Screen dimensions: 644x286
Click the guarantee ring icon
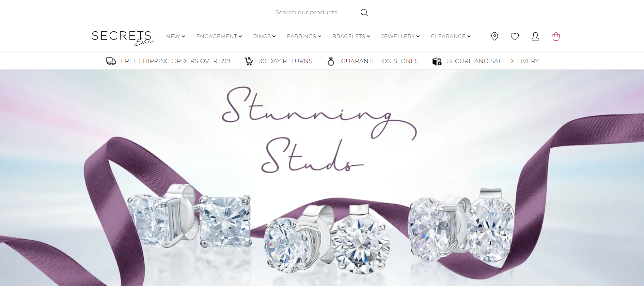click(x=331, y=61)
